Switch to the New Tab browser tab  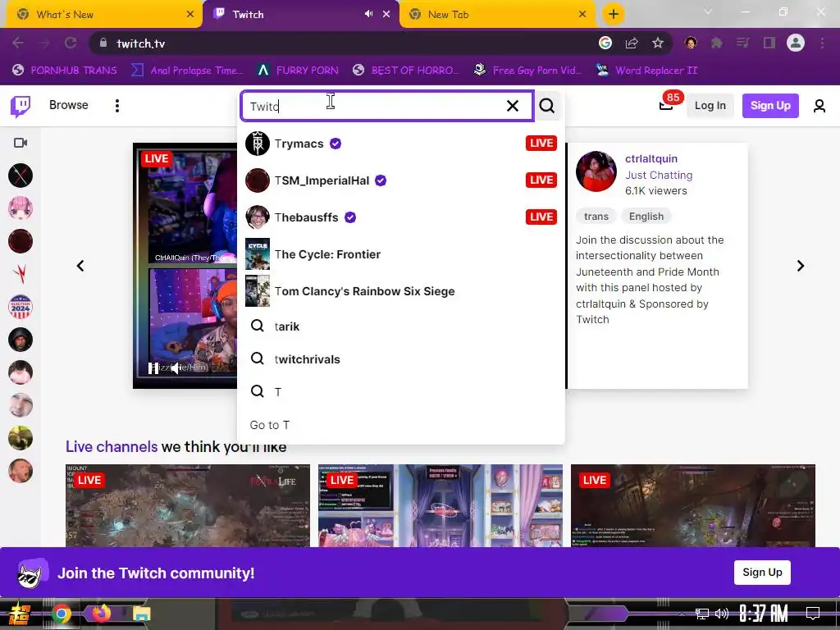498,15
